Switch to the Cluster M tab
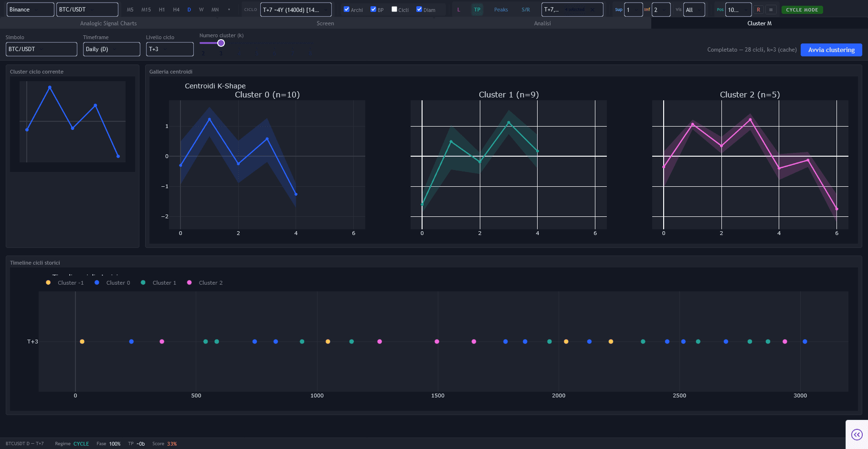 (759, 23)
